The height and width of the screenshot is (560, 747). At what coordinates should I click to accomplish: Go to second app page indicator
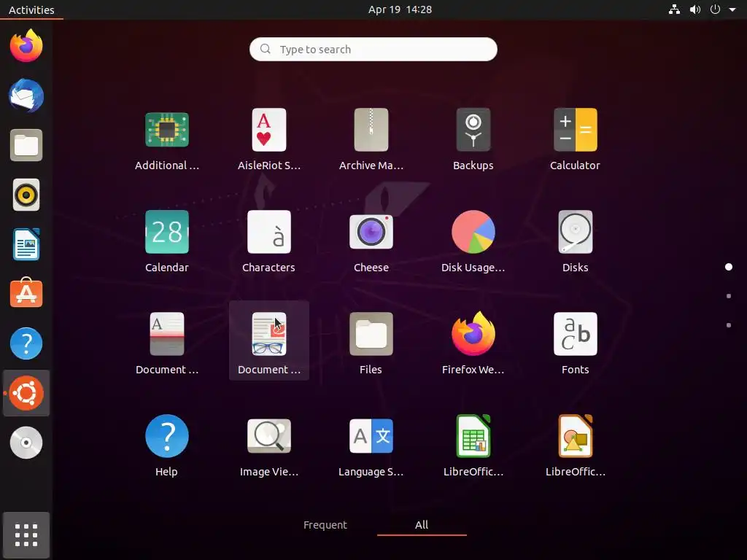click(x=729, y=296)
